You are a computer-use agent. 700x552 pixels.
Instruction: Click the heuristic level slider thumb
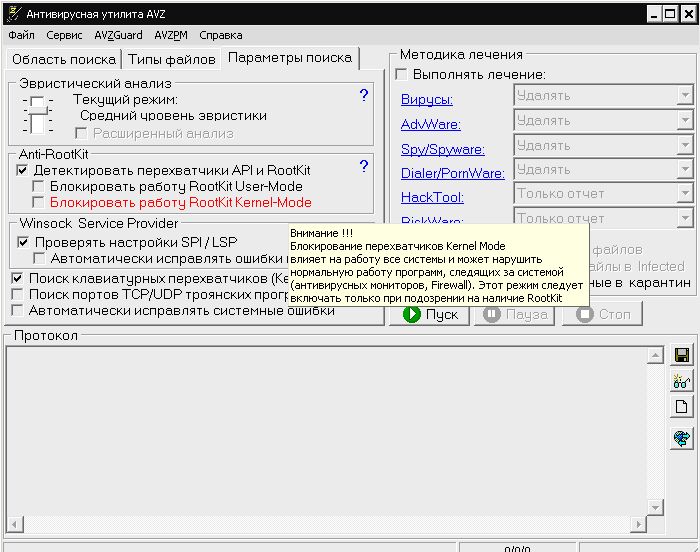(38, 108)
